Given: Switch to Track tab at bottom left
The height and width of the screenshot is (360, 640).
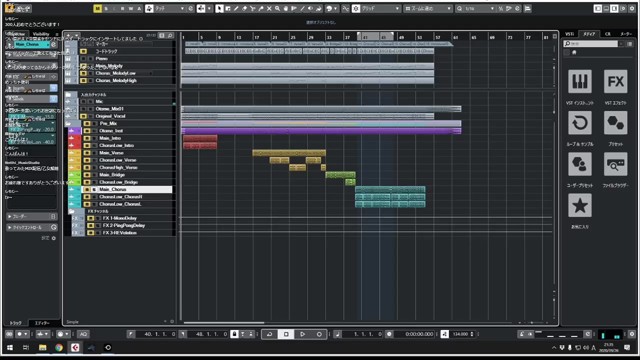Looking at the screenshot, I should (x=16, y=323).
